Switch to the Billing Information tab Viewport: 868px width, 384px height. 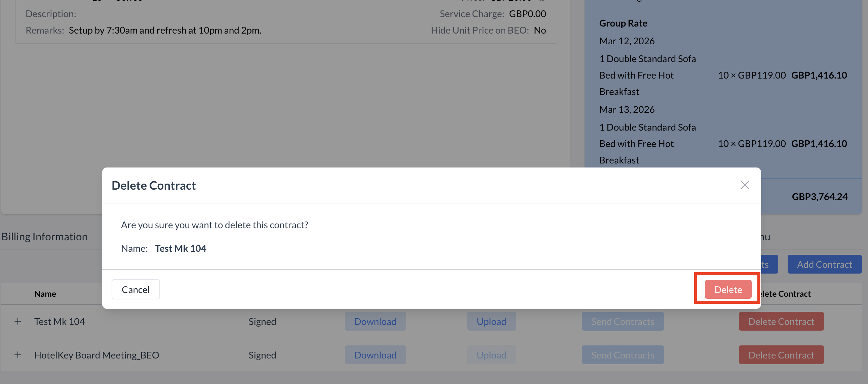44,237
